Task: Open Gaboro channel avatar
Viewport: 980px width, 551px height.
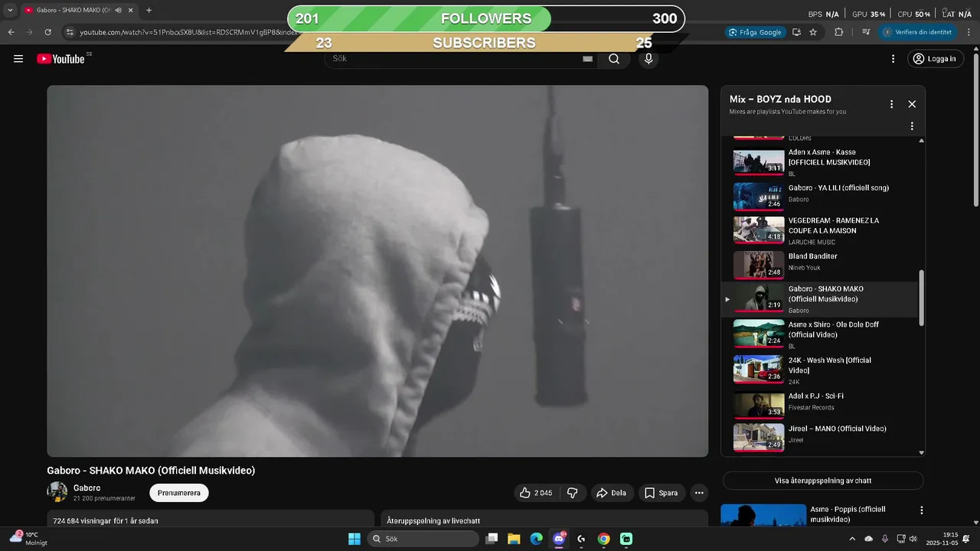Action: point(57,492)
